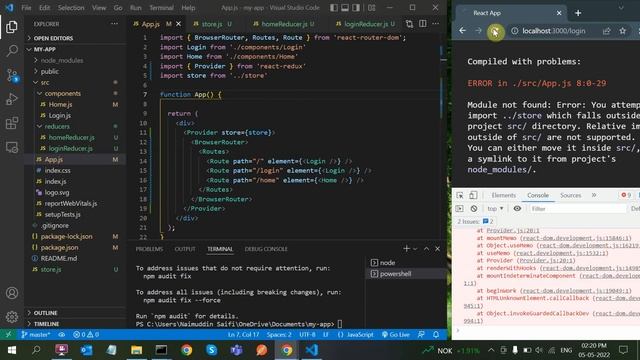
Task: Select the powershell terminal instance
Action: click(395, 274)
